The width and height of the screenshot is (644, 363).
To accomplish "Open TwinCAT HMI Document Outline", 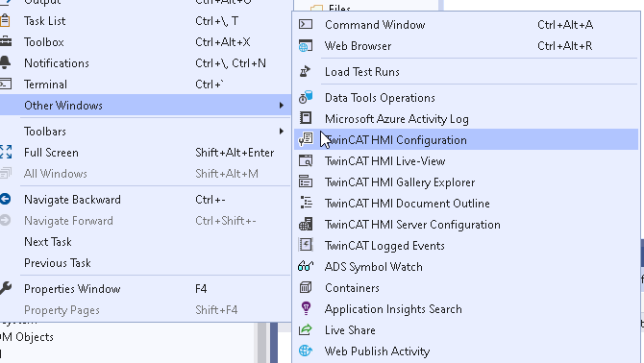I will pos(466,204).
